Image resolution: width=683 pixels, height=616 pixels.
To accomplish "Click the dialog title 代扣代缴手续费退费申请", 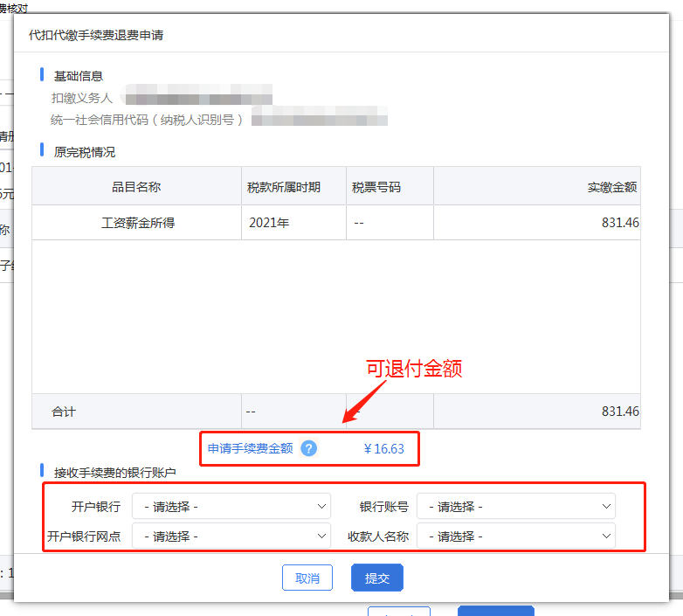I will pos(96,35).
